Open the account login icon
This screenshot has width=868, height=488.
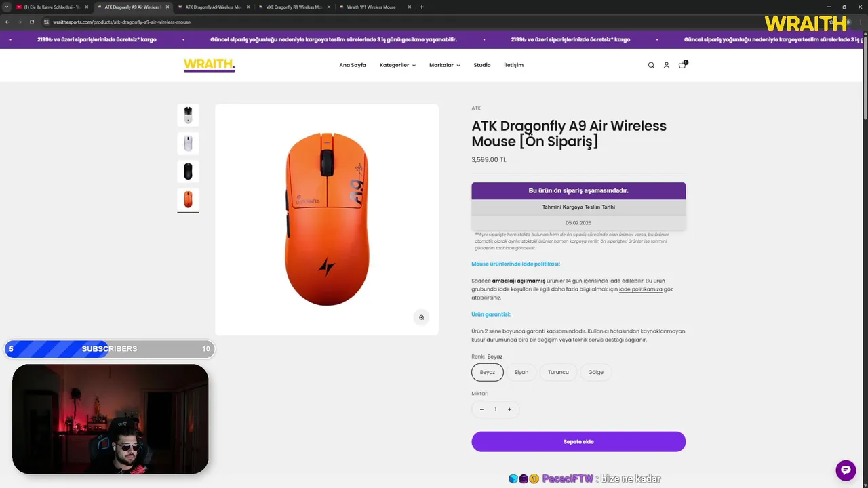(667, 65)
